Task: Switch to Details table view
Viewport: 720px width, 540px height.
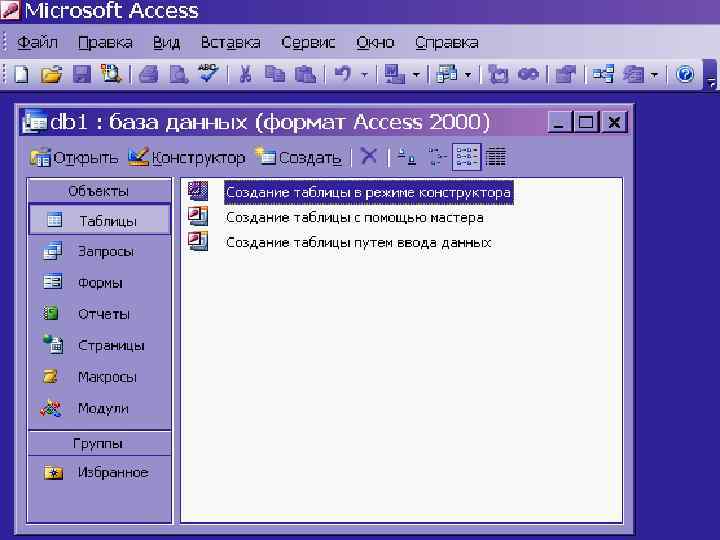Action: tap(496, 157)
